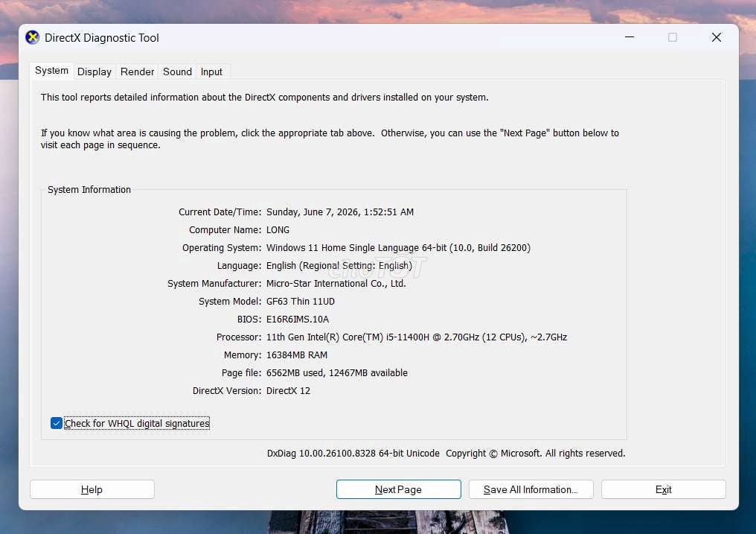
Task: Select computer name value 'LONG'
Action: pos(278,230)
